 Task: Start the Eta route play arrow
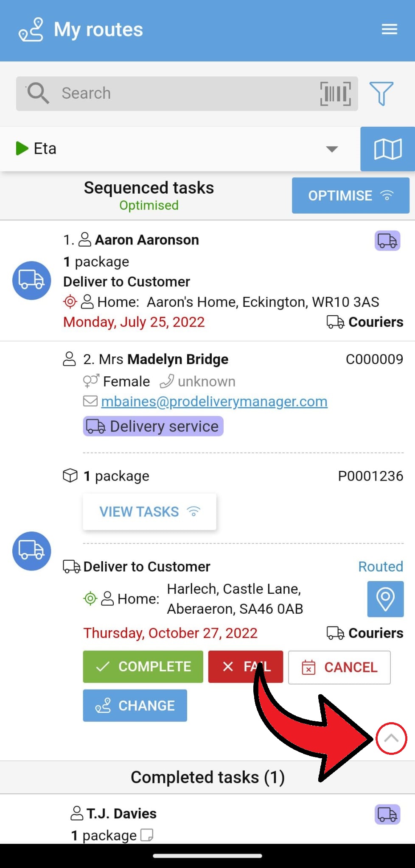22,149
